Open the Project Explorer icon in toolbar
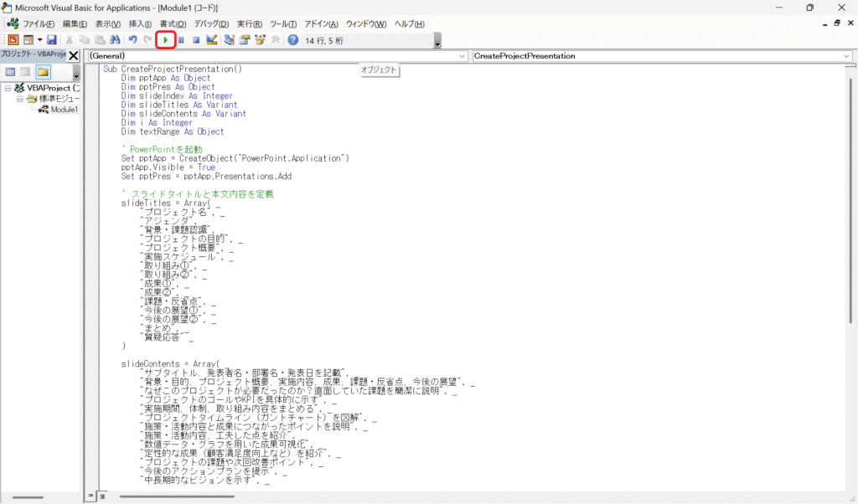This screenshot has height=504, width=858. click(230, 40)
